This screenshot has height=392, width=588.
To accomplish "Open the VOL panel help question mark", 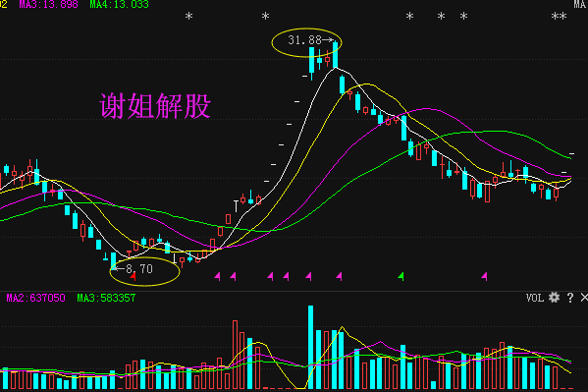I will coord(570,298).
